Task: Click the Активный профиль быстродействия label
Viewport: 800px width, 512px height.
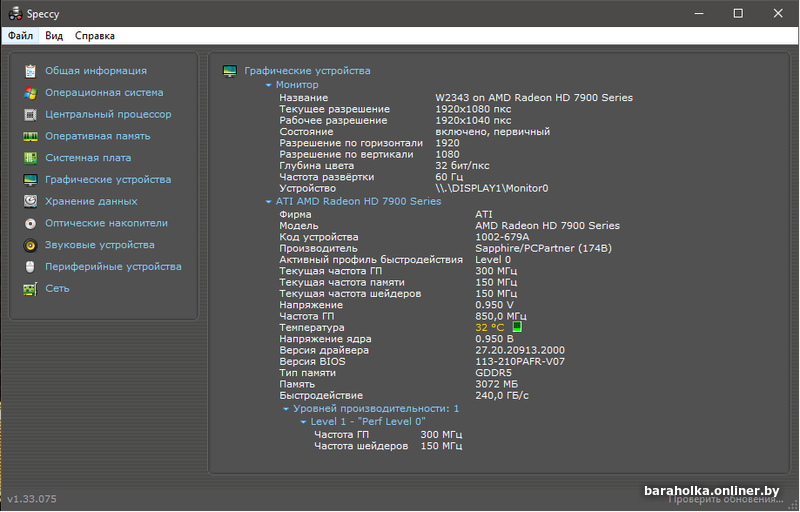Action: click(x=371, y=260)
